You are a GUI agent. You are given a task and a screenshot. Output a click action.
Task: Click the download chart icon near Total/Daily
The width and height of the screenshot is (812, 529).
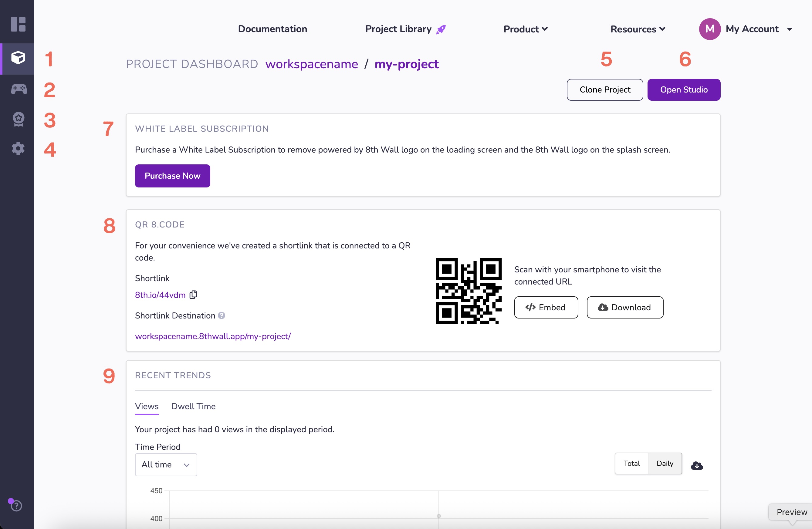pyautogui.click(x=697, y=466)
